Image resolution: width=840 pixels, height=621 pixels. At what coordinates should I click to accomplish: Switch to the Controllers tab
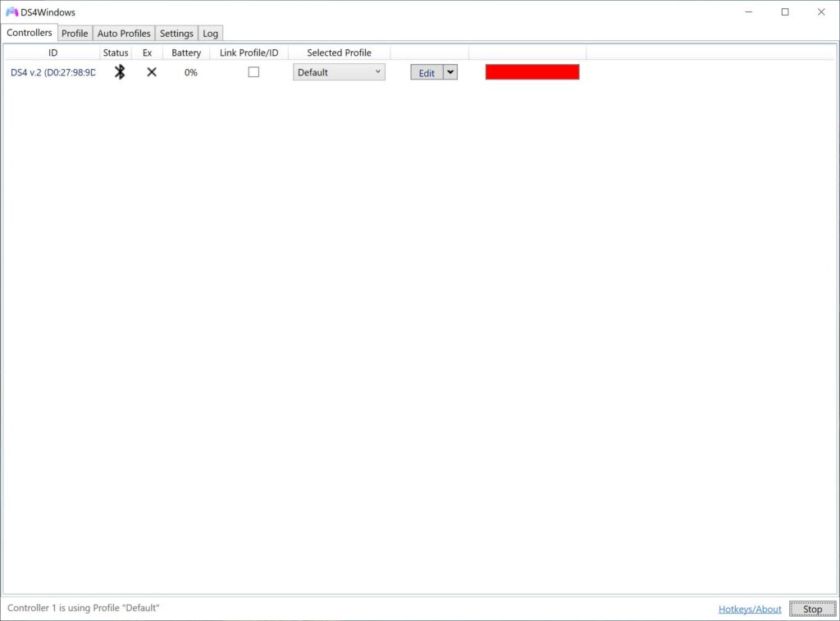coord(30,33)
